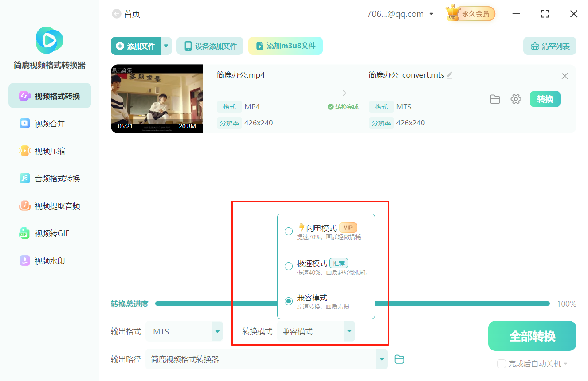Switch to the 视频格式转换 sidebar tab

(x=49, y=95)
